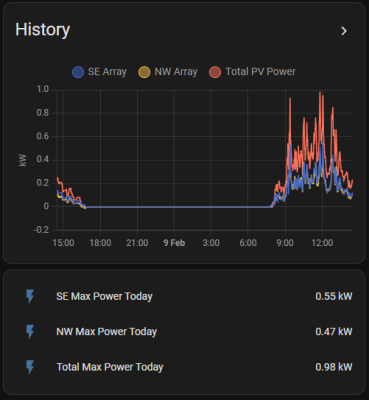The height and width of the screenshot is (400, 369).
Task: Select the 0.47 kW value
Action: (x=334, y=332)
